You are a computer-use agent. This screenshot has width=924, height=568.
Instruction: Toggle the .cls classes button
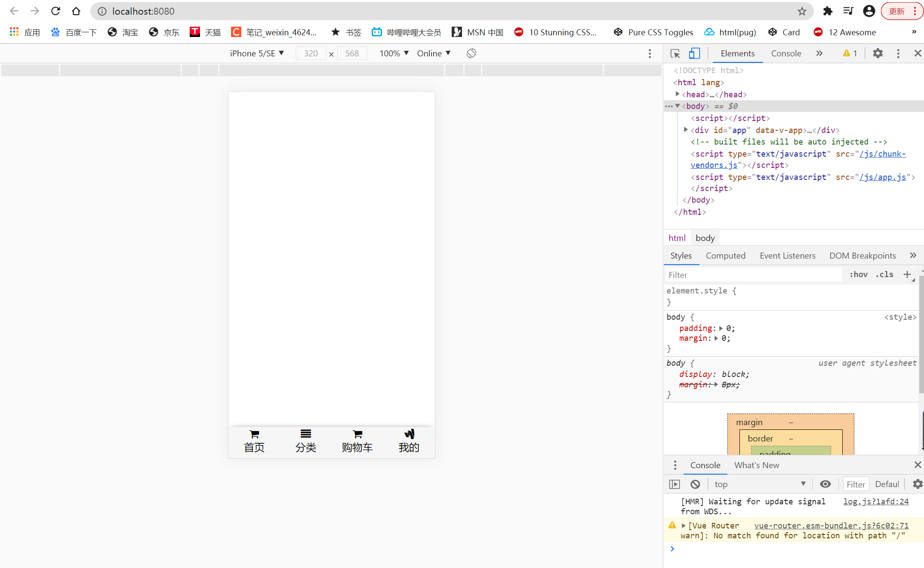pyautogui.click(x=884, y=275)
